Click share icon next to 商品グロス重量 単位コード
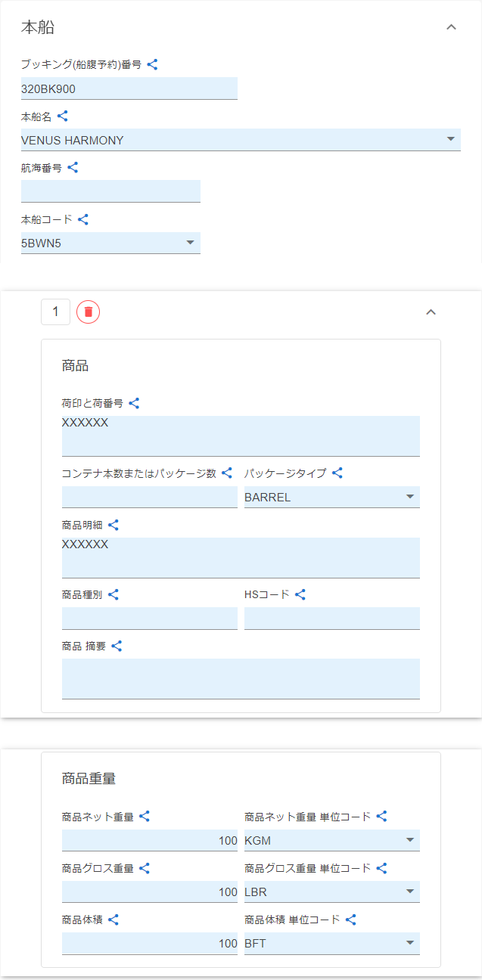This screenshot has width=482, height=980. pyautogui.click(x=382, y=868)
